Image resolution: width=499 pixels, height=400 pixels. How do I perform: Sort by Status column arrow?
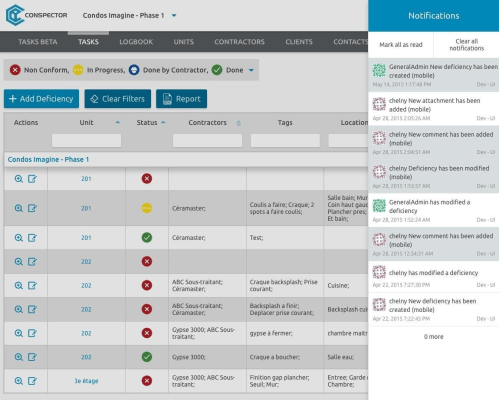click(x=163, y=122)
